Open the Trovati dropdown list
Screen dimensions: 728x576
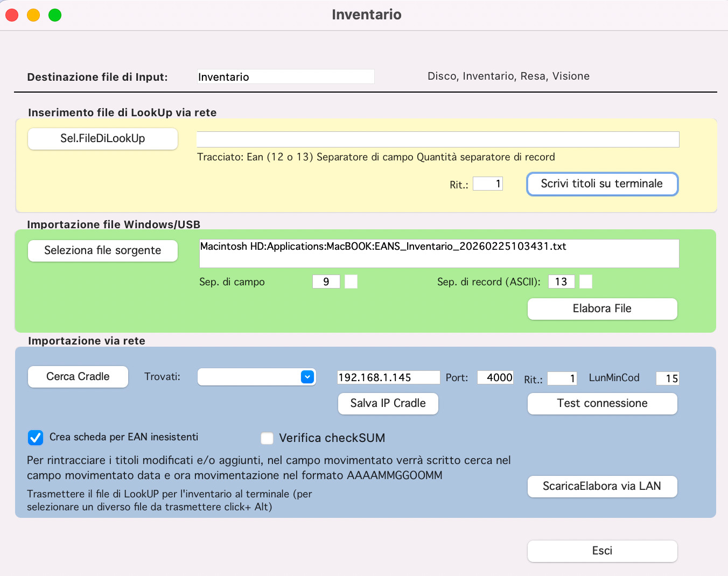coord(256,377)
